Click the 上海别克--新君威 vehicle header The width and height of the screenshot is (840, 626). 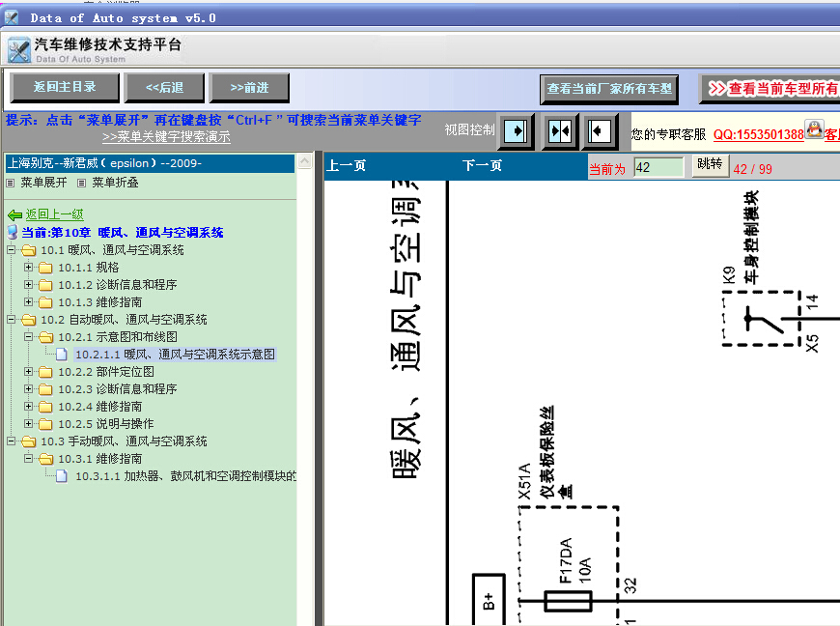point(150,163)
